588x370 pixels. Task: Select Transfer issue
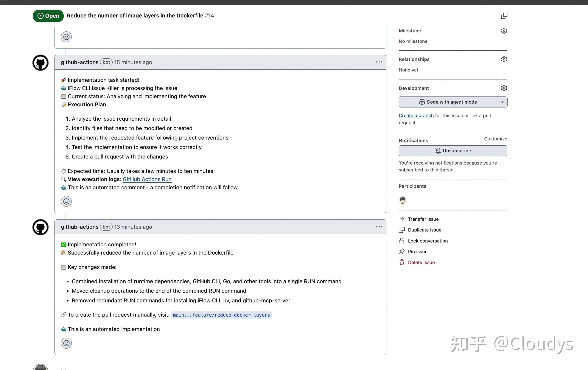[x=423, y=219]
